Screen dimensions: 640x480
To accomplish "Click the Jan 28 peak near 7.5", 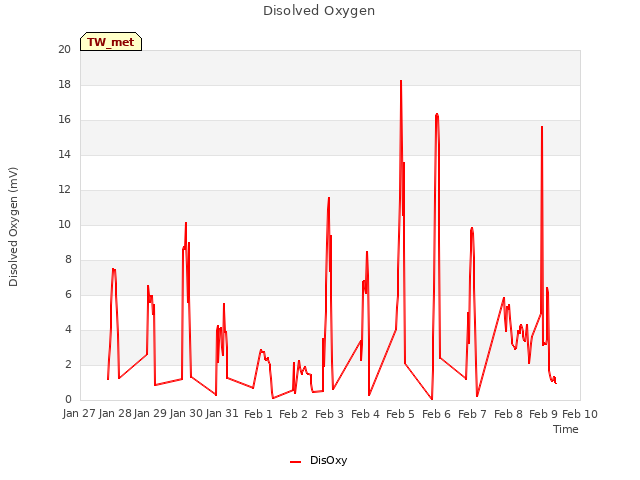I will coord(113,269).
